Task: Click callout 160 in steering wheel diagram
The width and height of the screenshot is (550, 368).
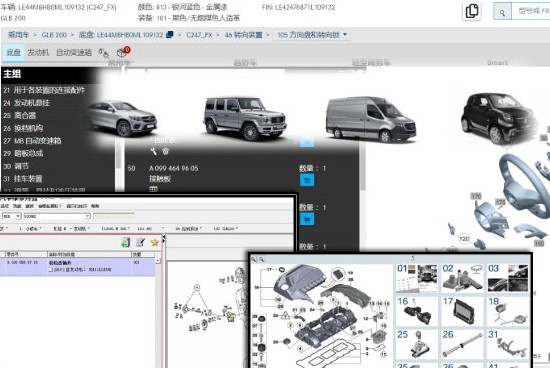Action: tap(539, 243)
